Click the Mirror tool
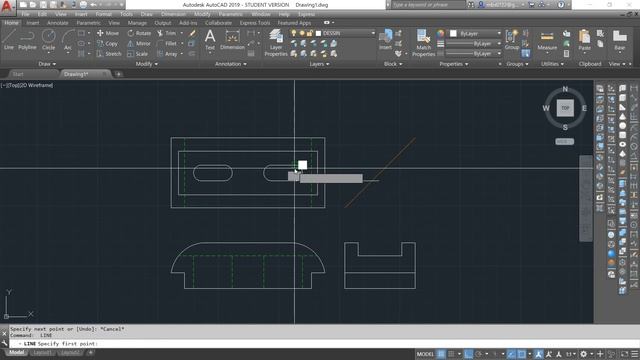The image size is (640, 360). click(139, 43)
